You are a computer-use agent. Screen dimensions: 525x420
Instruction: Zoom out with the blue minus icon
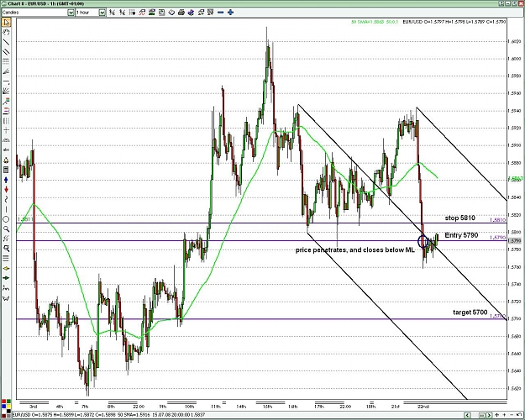coord(220,13)
